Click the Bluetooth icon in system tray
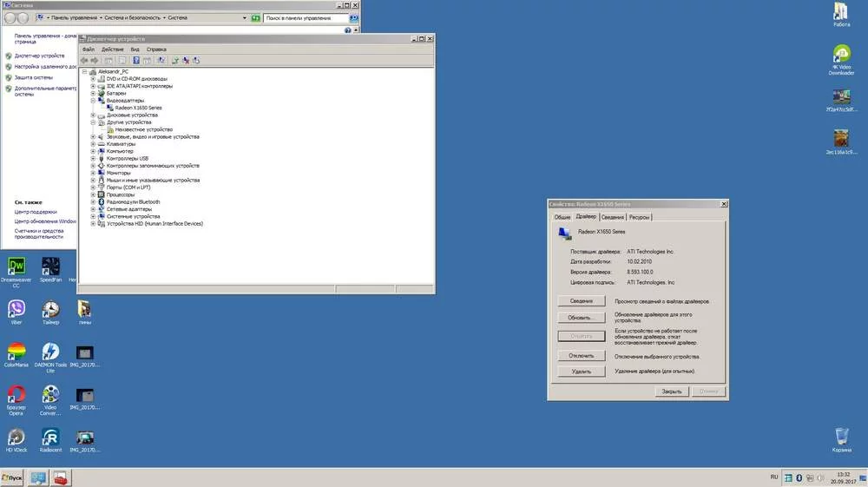The image size is (868, 487). [799, 477]
